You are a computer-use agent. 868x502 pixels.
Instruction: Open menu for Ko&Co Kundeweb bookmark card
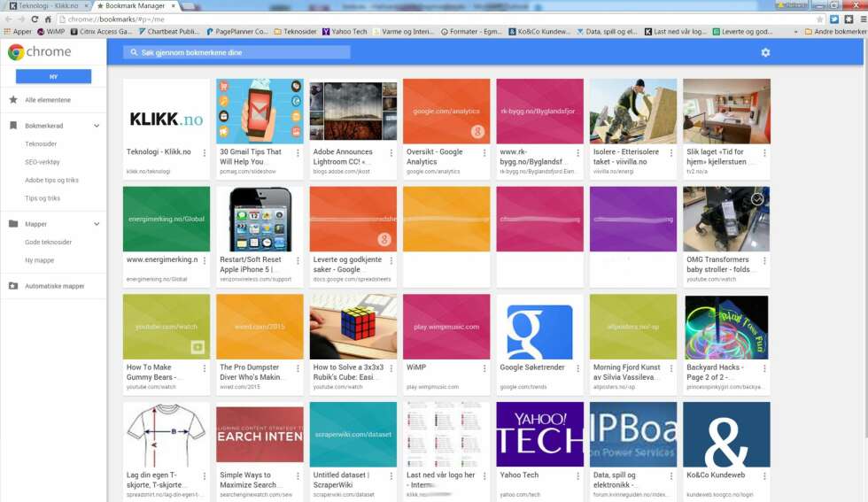(765, 476)
